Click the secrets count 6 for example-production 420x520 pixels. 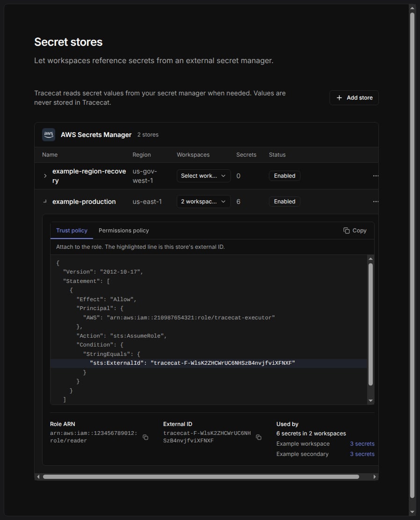coord(238,202)
